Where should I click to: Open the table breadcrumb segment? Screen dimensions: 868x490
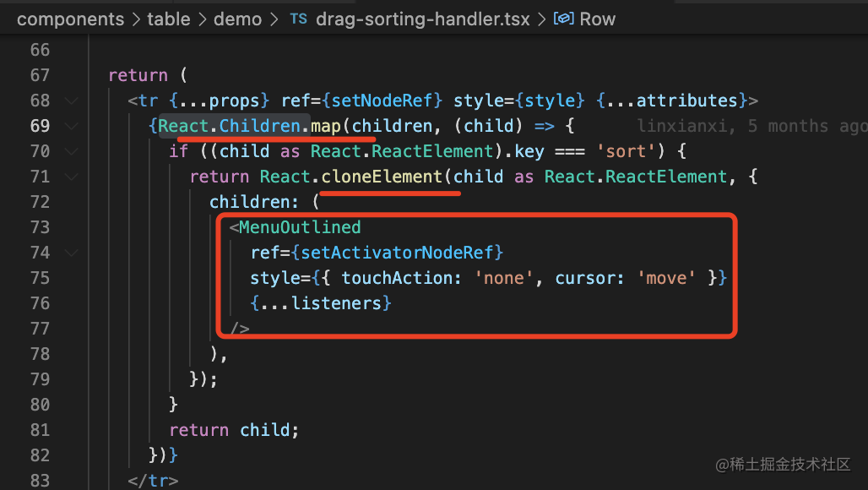(168, 19)
